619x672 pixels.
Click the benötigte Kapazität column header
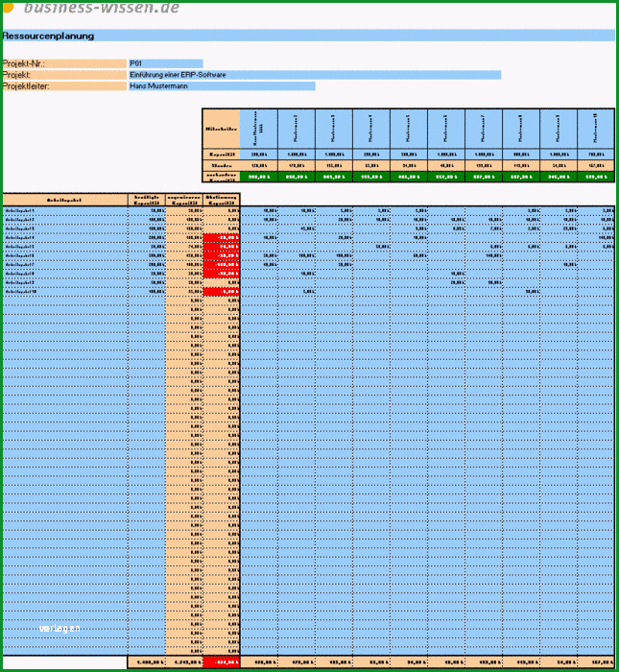point(147,200)
